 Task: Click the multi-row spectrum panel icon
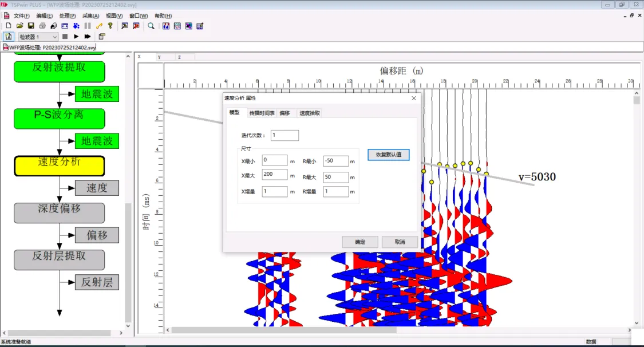point(177,26)
